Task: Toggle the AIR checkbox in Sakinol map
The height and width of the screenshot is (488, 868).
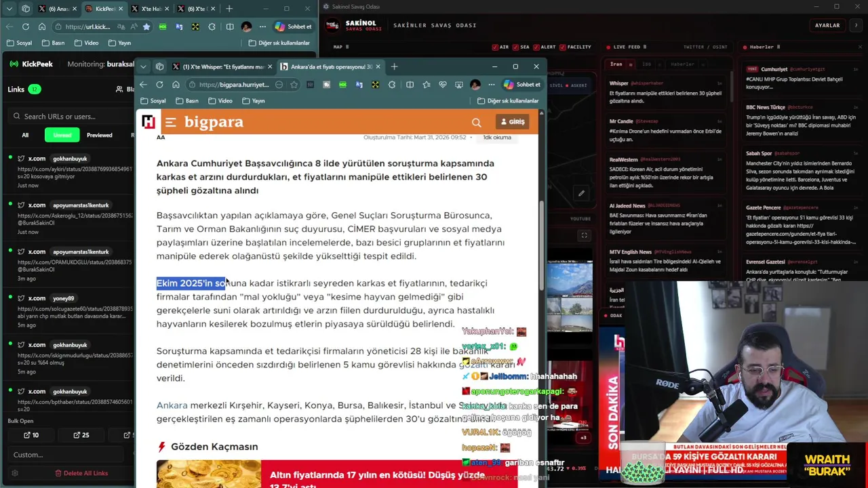Action: click(496, 47)
